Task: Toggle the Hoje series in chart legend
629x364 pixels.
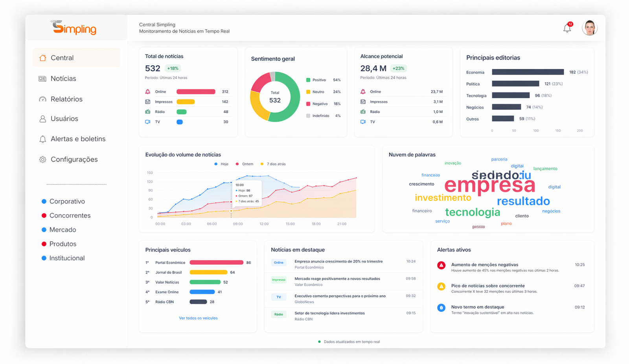Action: 221,164
